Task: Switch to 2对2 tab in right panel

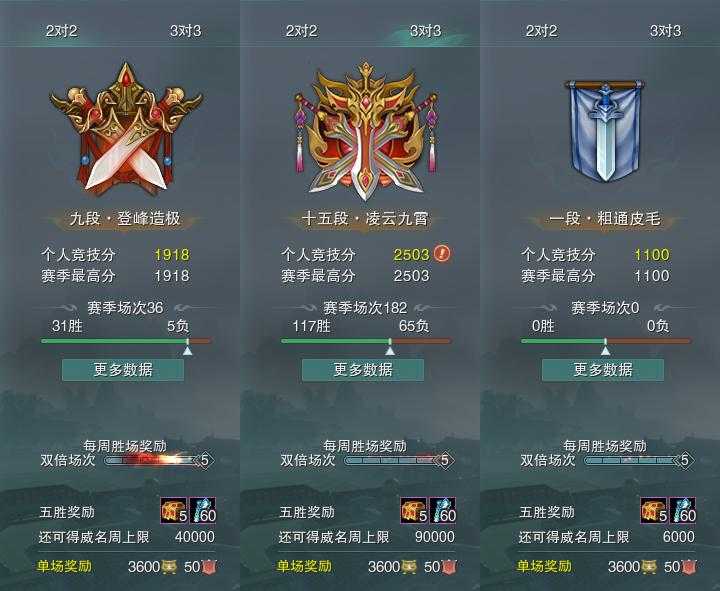Action: point(541,31)
